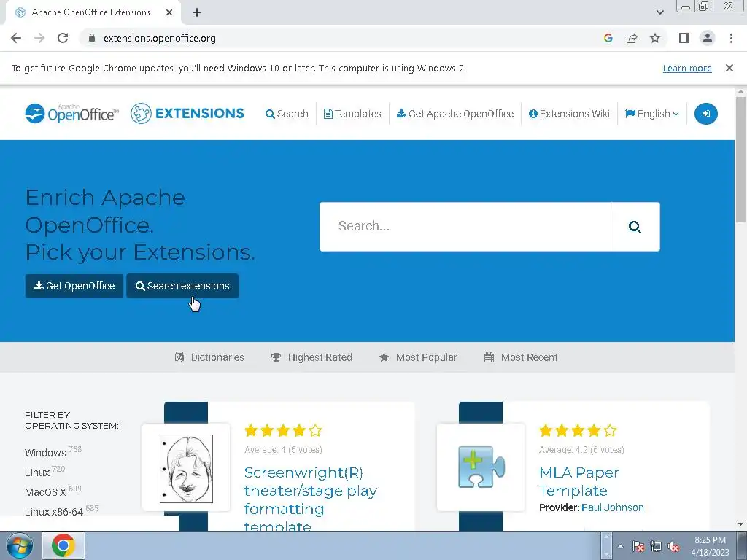Go back to the previous page

[16, 38]
